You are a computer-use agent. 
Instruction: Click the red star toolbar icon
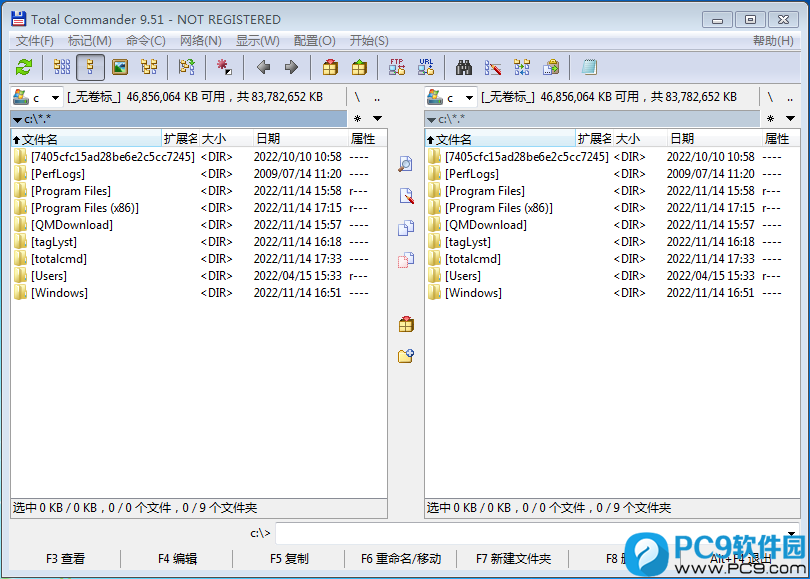(x=224, y=67)
